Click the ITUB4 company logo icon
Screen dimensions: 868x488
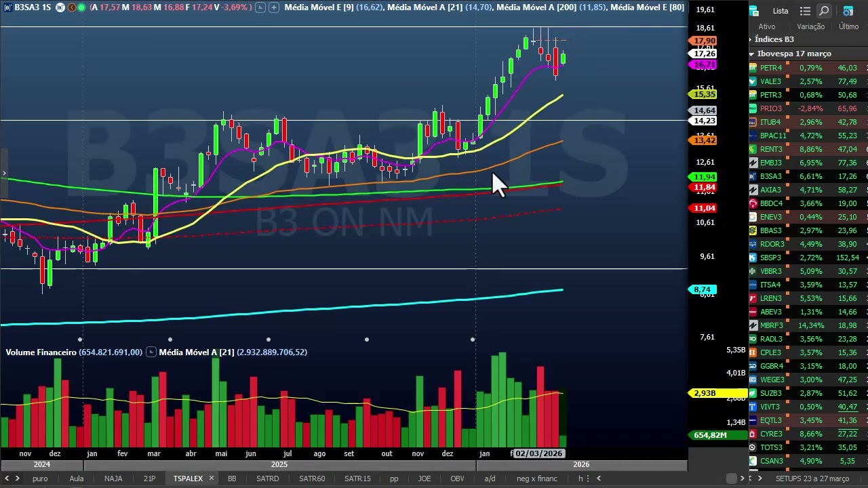tap(753, 122)
